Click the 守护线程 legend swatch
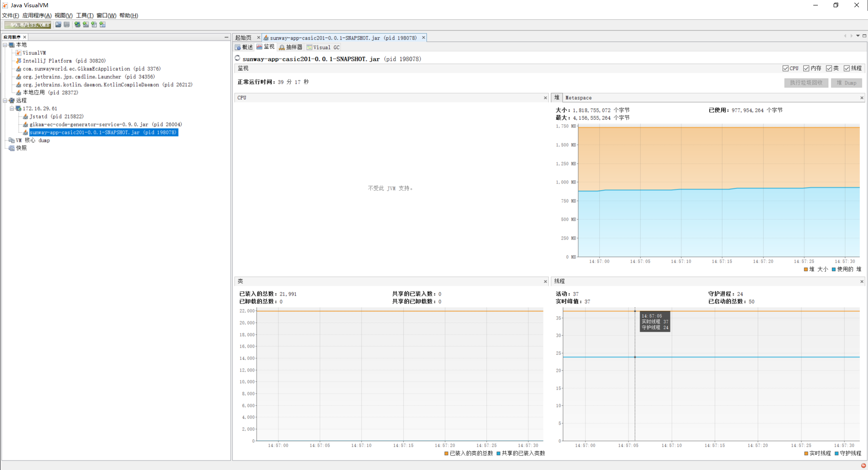The width and height of the screenshot is (868, 470). click(x=837, y=453)
